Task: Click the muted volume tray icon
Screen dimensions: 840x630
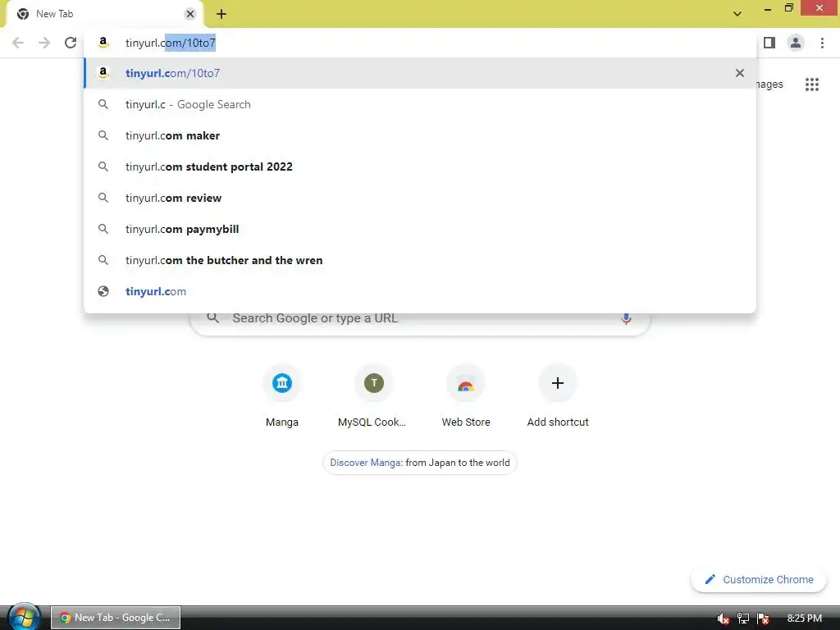Action: point(724,619)
